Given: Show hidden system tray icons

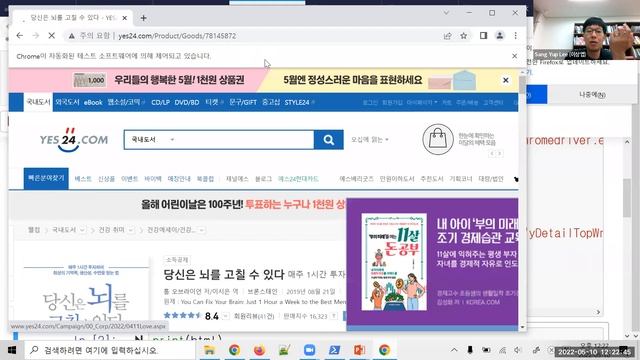Looking at the screenshot, I should 454,350.
